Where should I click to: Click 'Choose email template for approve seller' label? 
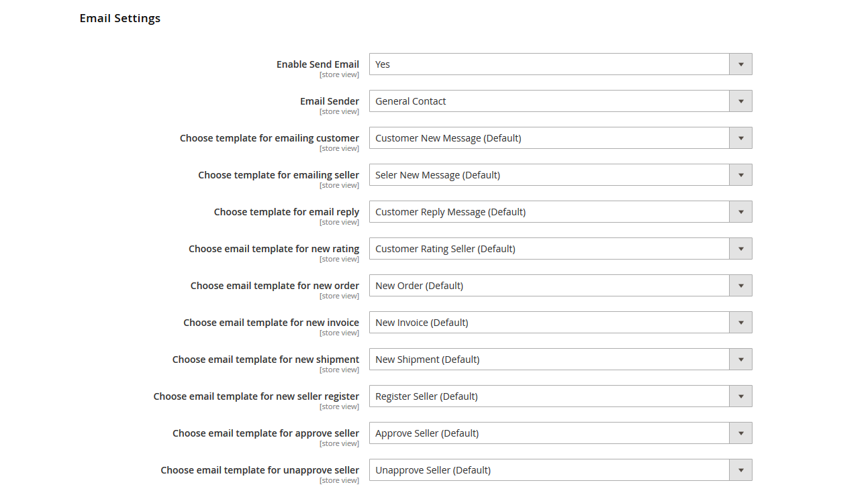(x=266, y=433)
